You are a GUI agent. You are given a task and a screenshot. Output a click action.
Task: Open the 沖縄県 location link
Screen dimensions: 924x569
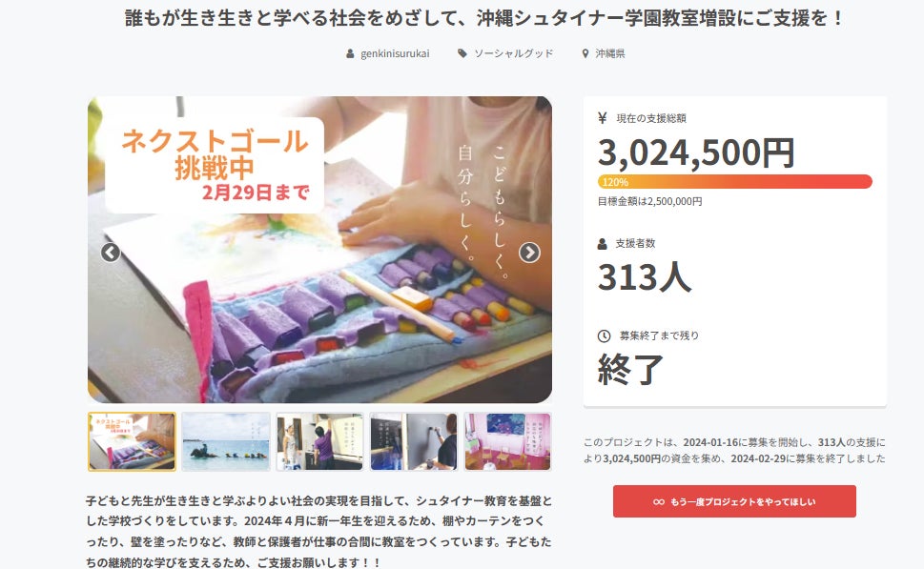pos(610,53)
